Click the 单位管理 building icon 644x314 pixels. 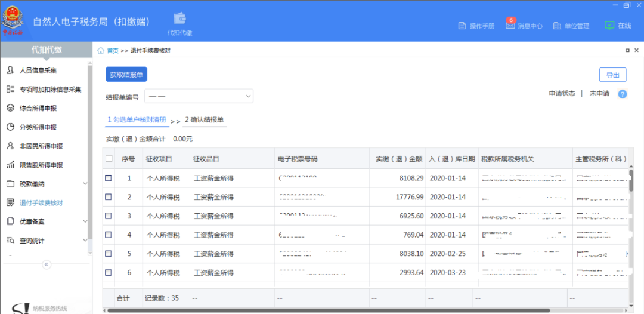pyautogui.click(x=557, y=26)
